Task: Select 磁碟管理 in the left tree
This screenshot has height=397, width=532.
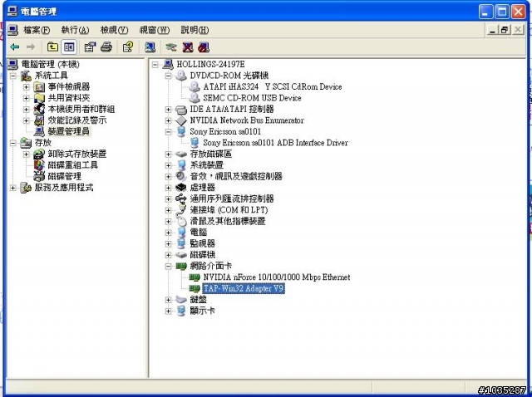Action: 65,176
